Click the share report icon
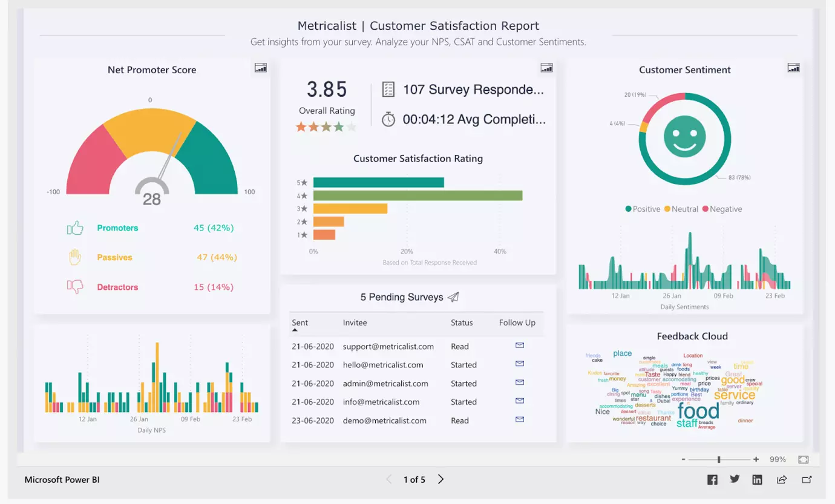 (x=782, y=479)
